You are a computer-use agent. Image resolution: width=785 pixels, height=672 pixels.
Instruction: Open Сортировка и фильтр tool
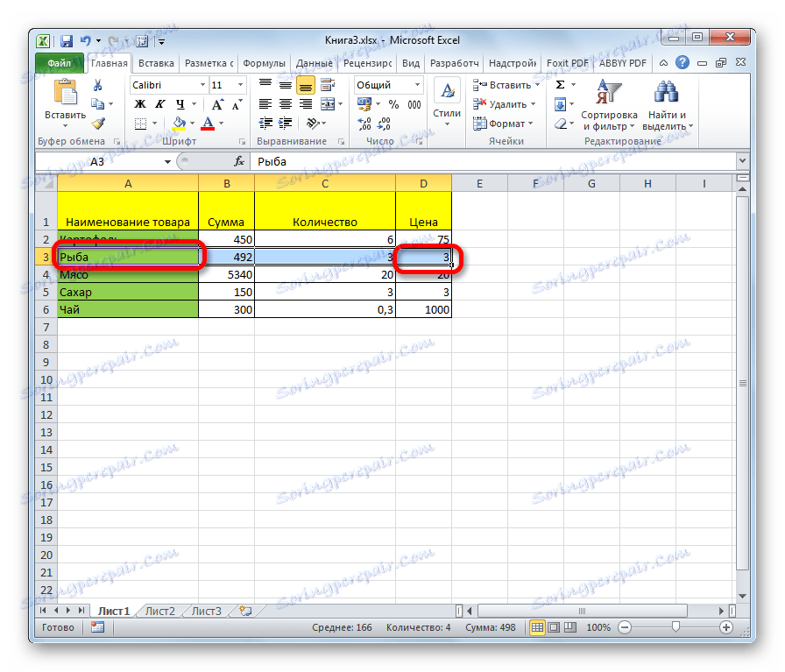click(609, 106)
